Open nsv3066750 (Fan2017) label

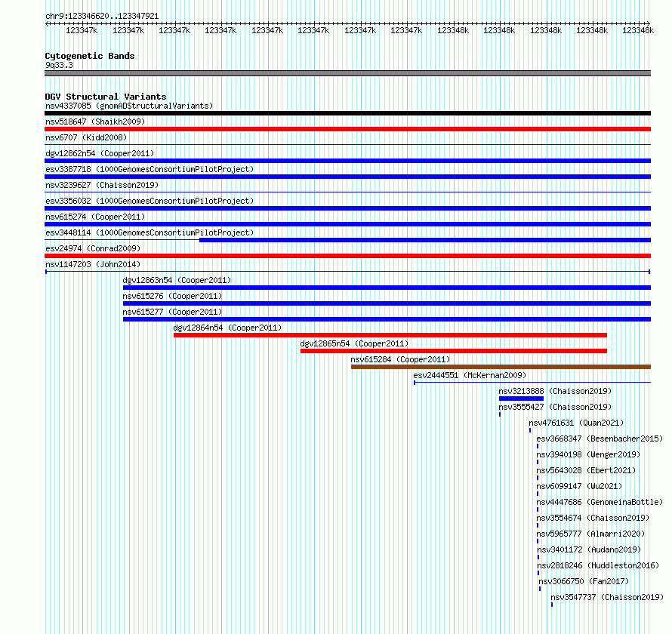coord(584,581)
